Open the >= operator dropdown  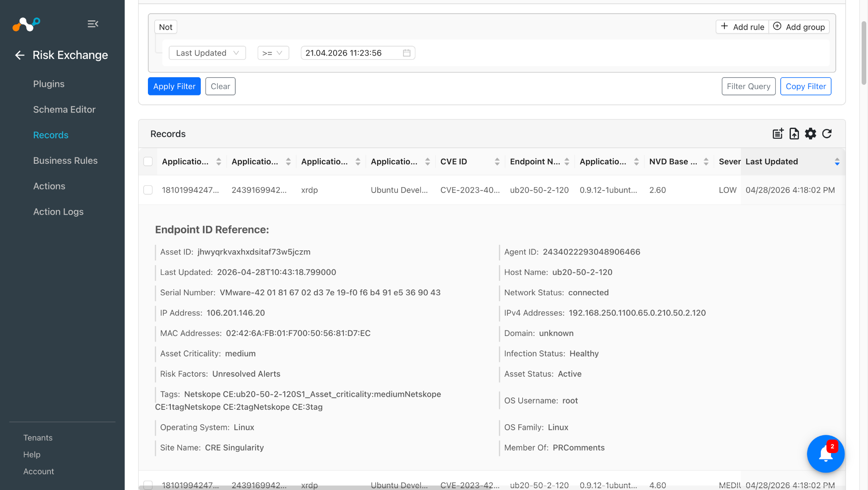pyautogui.click(x=273, y=53)
